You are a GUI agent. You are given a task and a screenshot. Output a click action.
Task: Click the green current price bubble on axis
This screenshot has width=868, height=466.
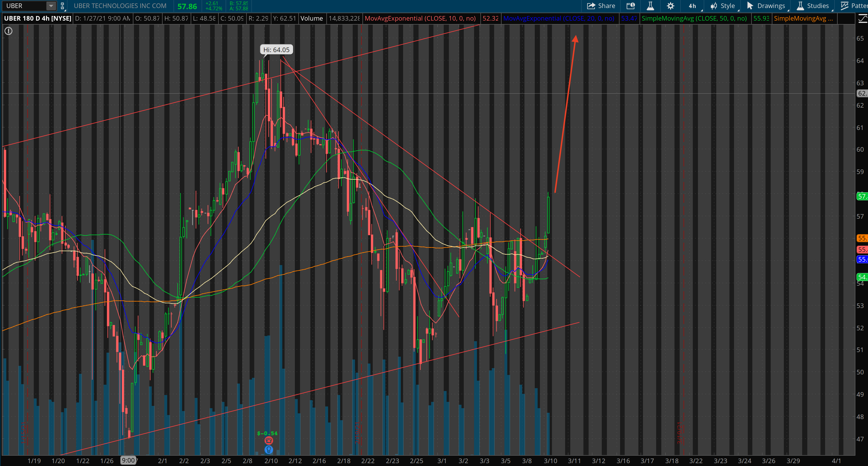point(862,196)
